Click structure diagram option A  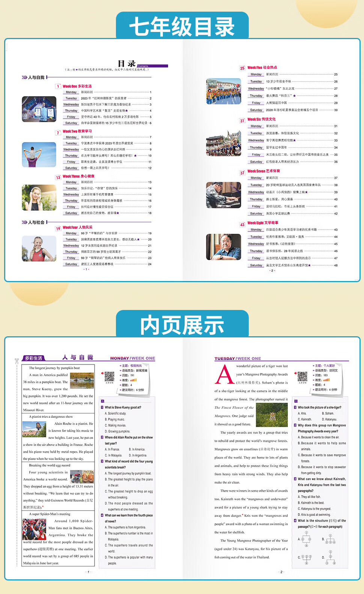(x=306, y=539)
